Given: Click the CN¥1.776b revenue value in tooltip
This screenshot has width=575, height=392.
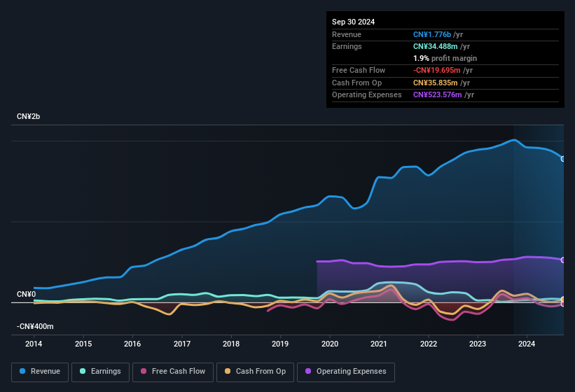Looking at the screenshot, I should click(432, 34).
